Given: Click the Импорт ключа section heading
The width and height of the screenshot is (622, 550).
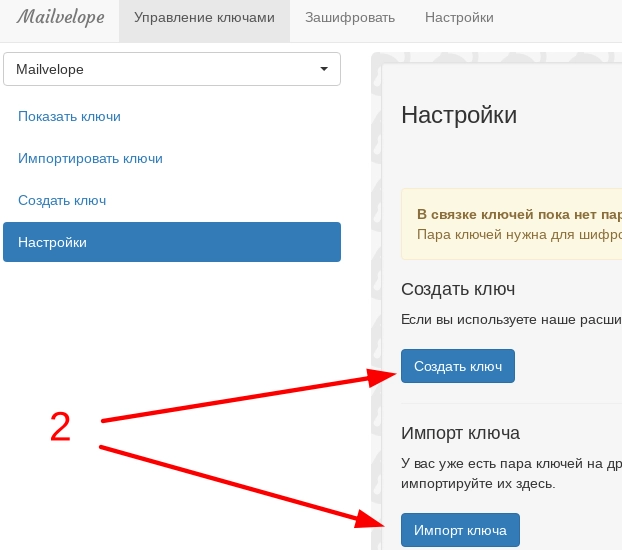Looking at the screenshot, I should tap(460, 433).
